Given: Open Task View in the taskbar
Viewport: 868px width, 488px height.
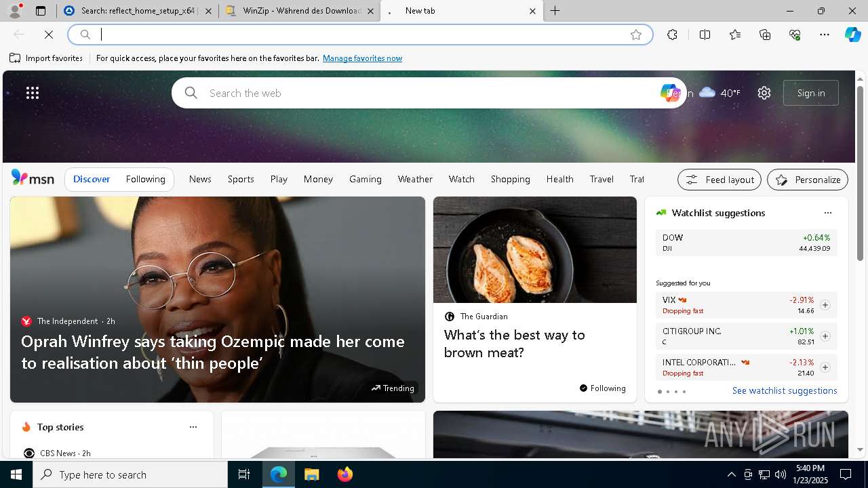Looking at the screenshot, I should (244, 474).
